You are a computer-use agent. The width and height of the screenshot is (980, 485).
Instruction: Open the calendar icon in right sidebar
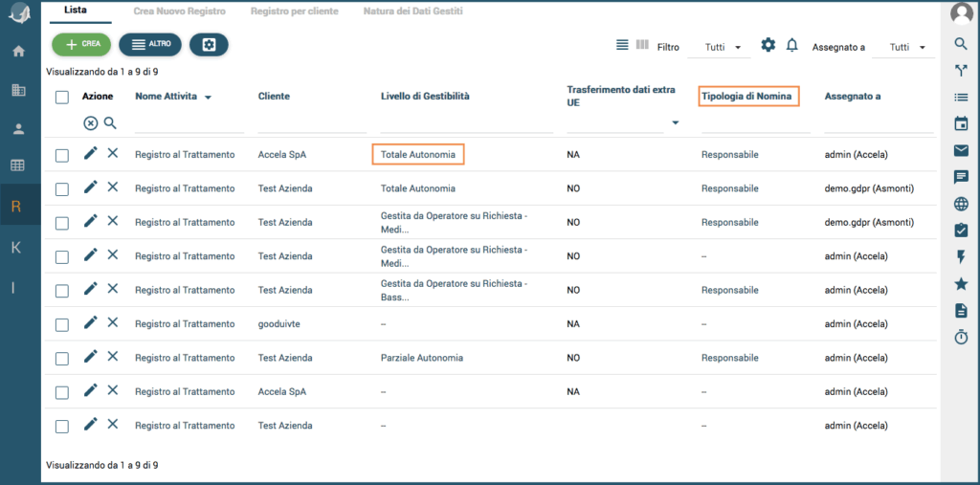961,123
